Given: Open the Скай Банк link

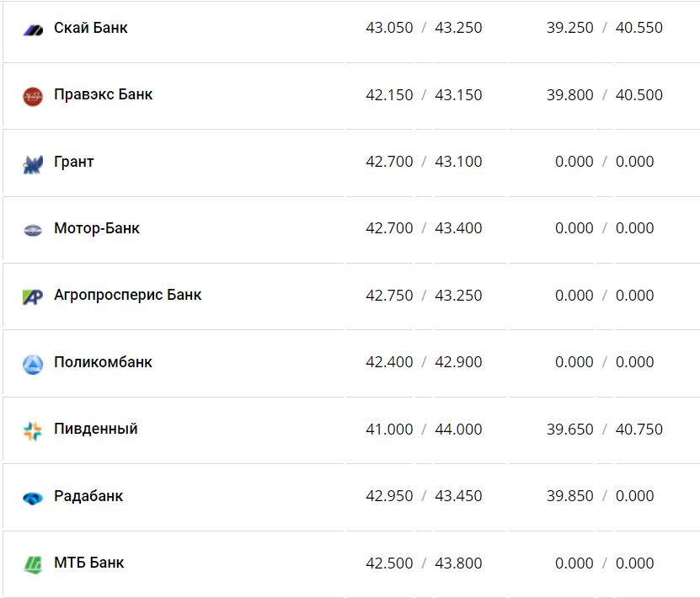Looking at the screenshot, I should 91,28.
